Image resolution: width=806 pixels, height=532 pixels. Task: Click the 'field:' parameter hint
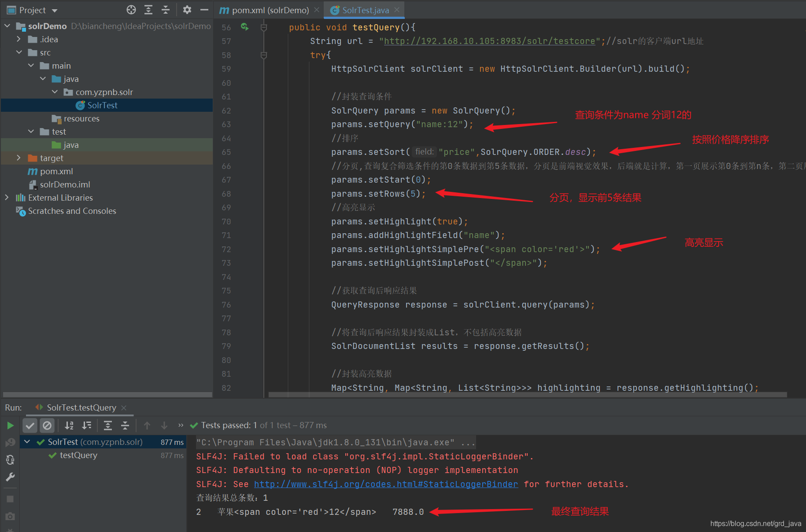tap(425, 152)
